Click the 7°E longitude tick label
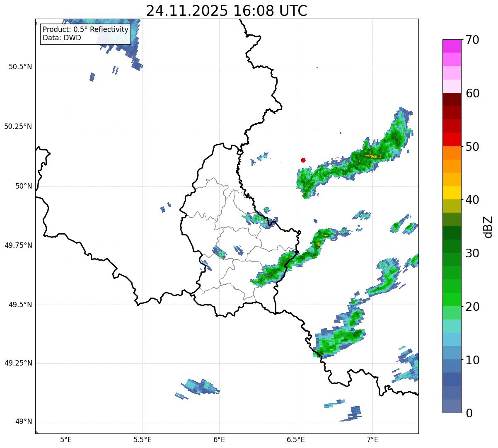498x448 pixels. [372, 439]
